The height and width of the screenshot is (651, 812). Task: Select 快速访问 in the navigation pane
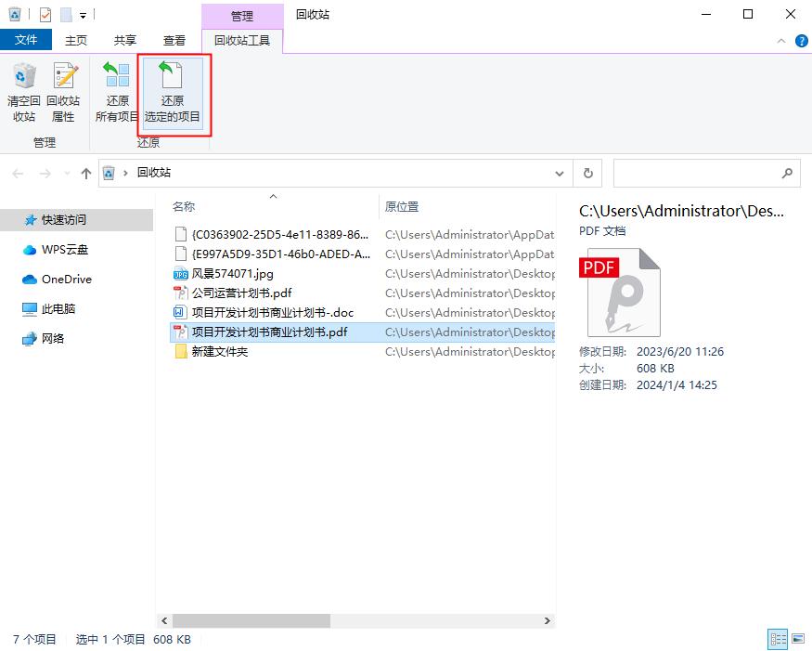point(77,220)
